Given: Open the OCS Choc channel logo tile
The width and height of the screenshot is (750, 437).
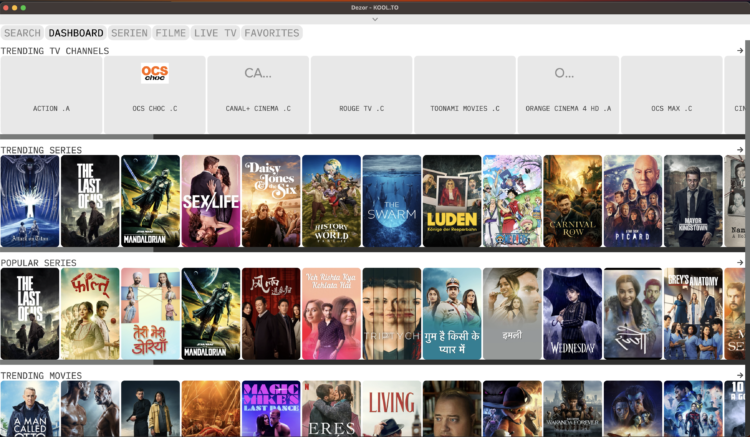Looking at the screenshot, I should (x=154, y=94).
